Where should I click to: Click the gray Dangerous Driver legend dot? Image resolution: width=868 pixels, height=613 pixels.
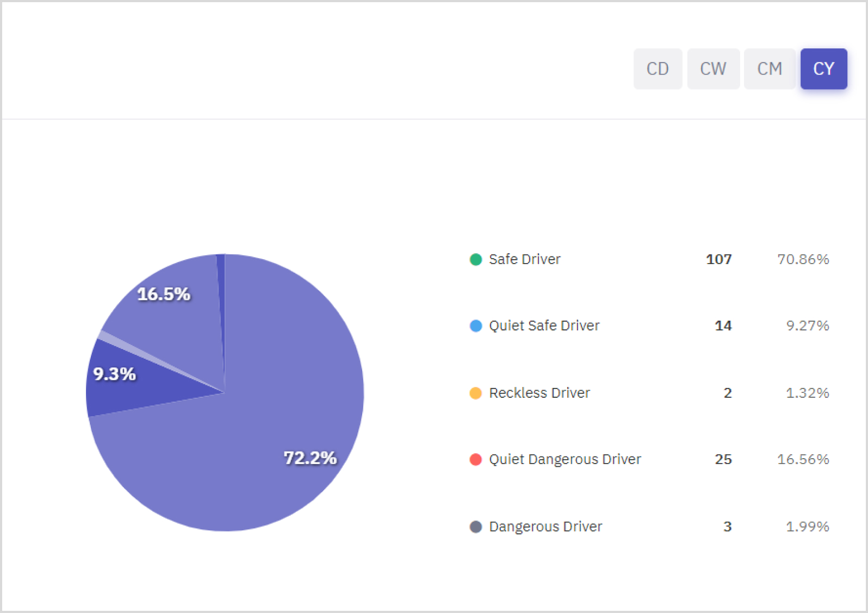(475, 527)
